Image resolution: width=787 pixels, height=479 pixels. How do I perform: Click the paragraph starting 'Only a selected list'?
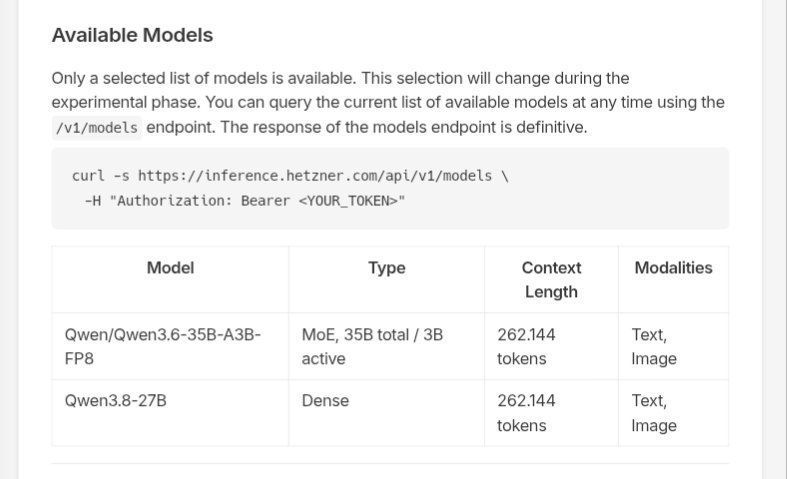tap(388, 103)
